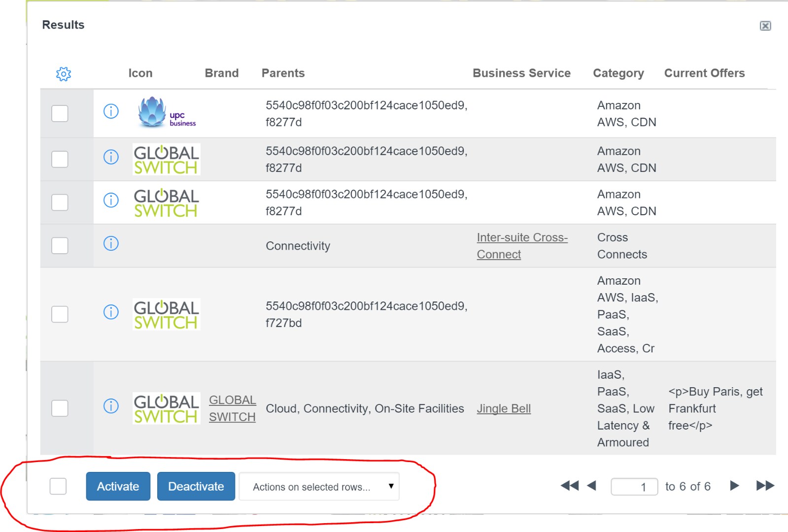Tick the checkbox for UPC business row
Viewport: 788px width, 532px height.
[x=60, y=113]
